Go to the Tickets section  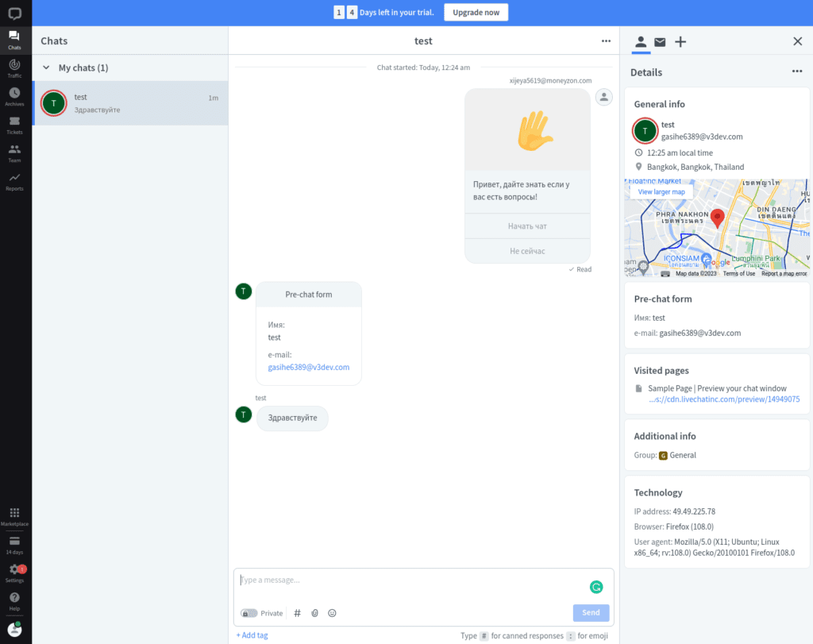[x=14, y=125]
